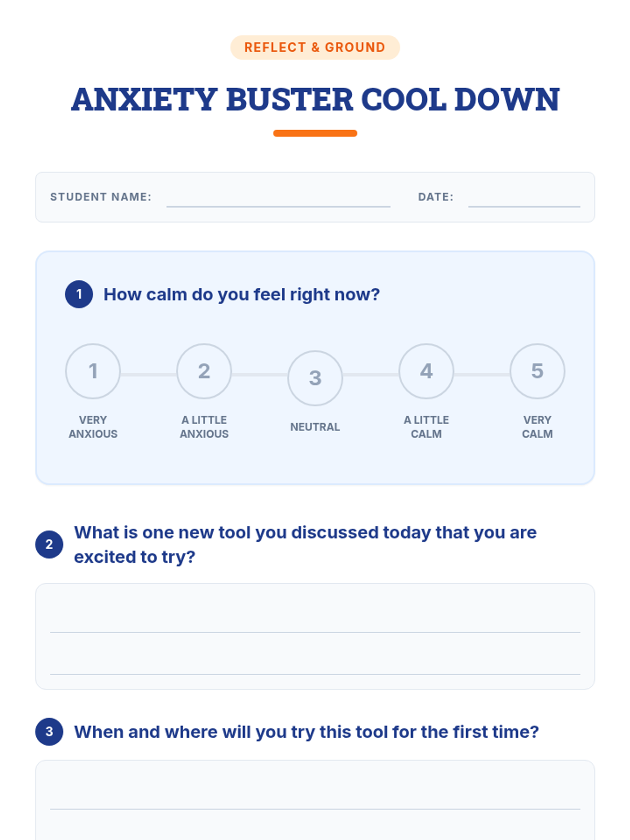Click the 'How calm do you feel' heading

click(241, 295)
